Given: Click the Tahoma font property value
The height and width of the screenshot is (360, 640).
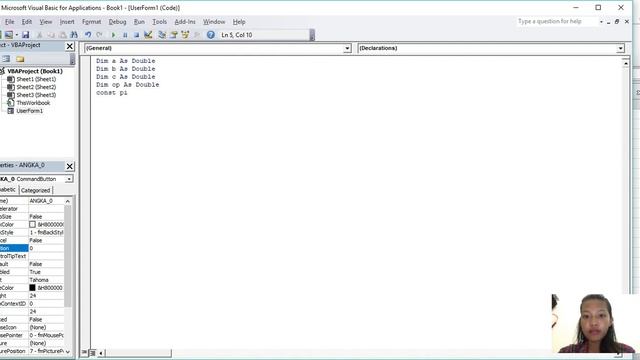Looking at the screenshot, I should pos(46,280).
